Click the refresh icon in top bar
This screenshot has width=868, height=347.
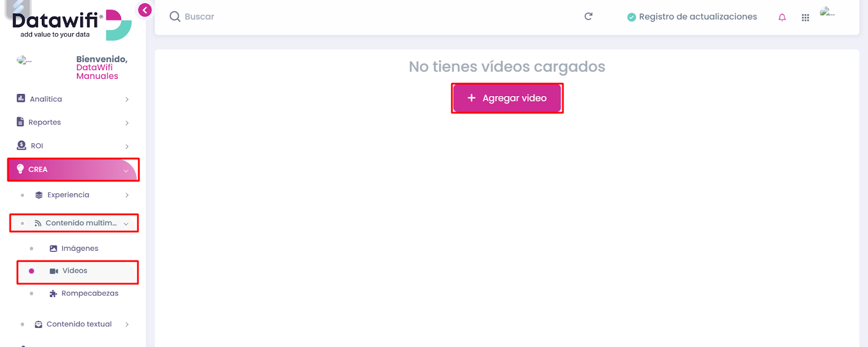[x=588, y=16]
